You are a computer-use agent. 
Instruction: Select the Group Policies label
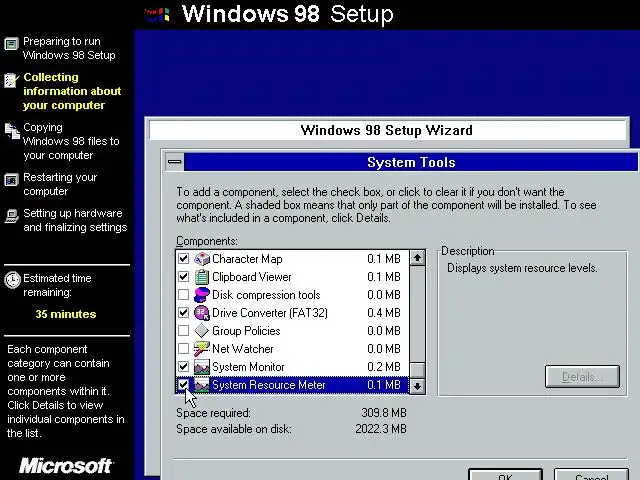pos(246,331)
